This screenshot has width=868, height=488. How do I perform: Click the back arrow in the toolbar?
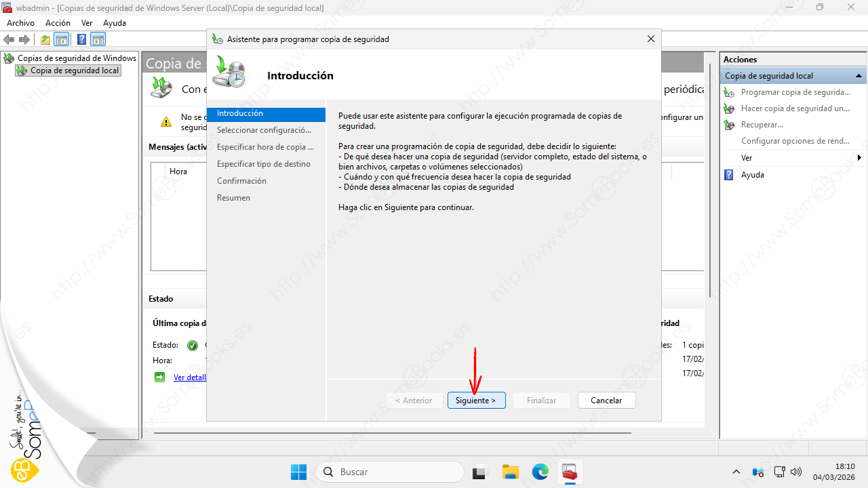[9, 40]
